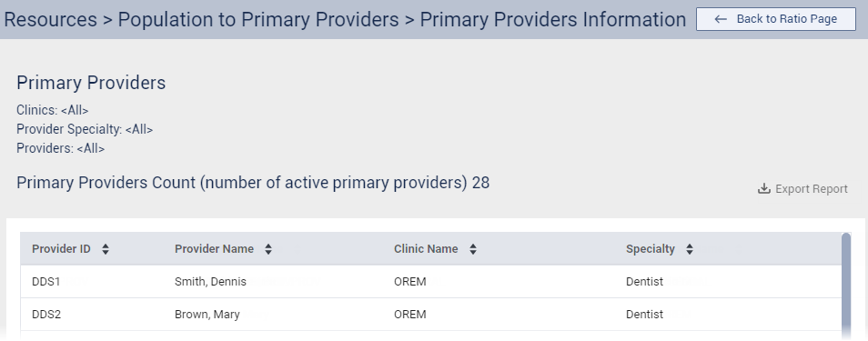Select Primary Providers Information breadcrumb

click(x=552, y=19)
